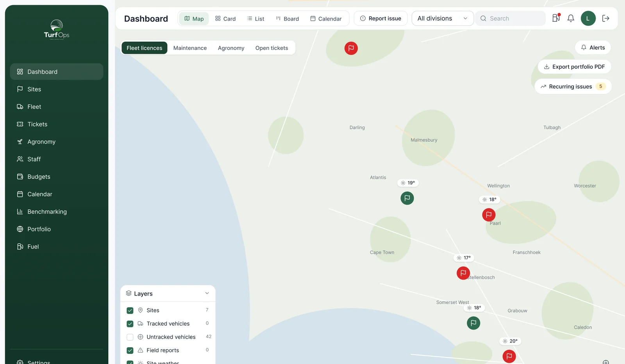The image size is (625, 364).
Task: Click the Search input field
Action: coord(510,18)
